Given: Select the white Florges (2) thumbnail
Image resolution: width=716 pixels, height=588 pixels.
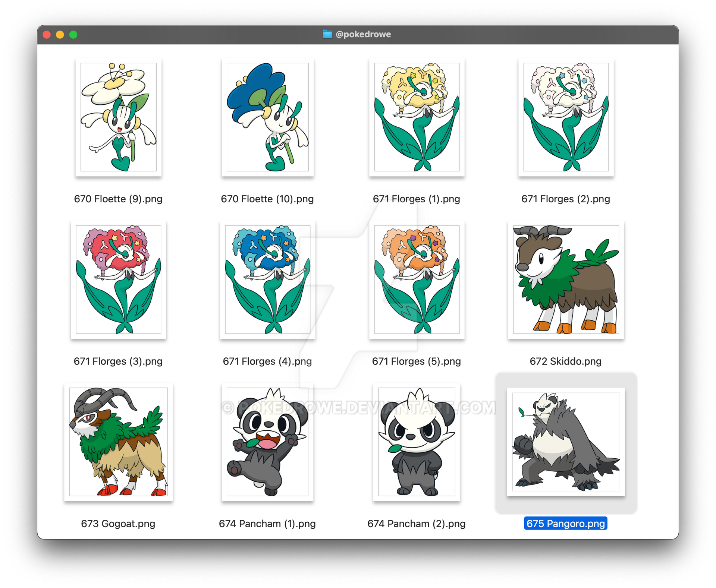Looking at the screenshot, I should coord(566,117).
